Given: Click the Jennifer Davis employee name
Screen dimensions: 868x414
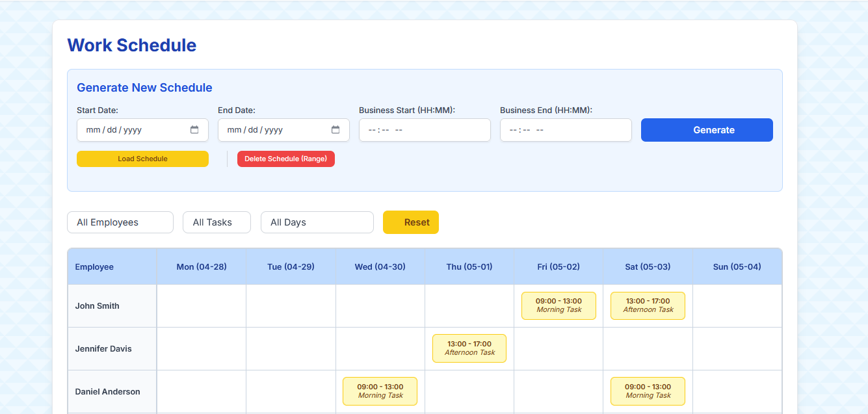Looking at the screenshot, I should [x=103, y=349].
